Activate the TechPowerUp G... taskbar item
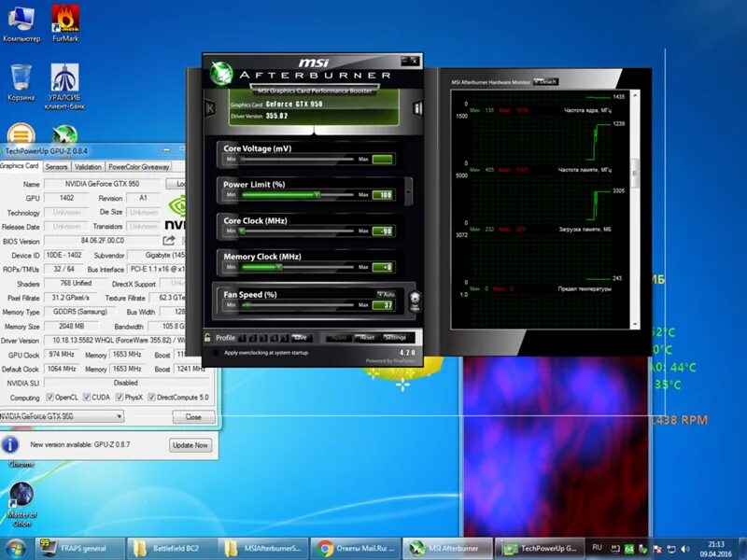The width and height of the screenshot is (747, 560). [x=541, y=549]
